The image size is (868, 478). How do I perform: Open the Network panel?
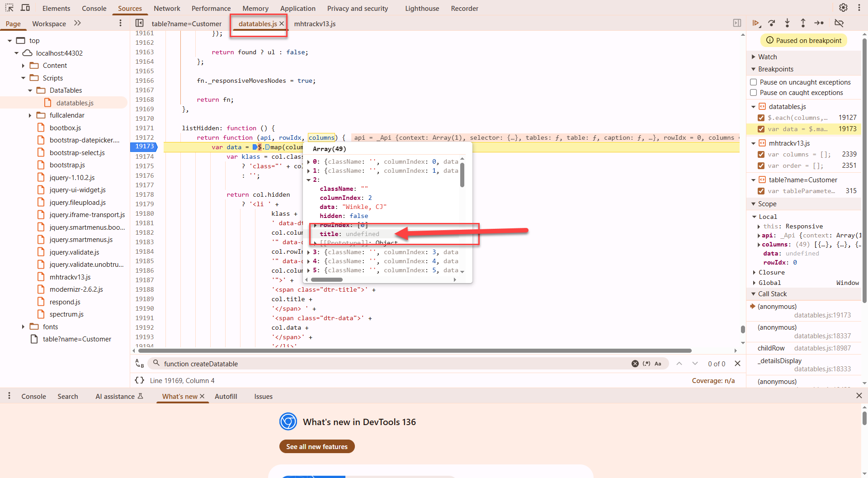pos(167,8)
